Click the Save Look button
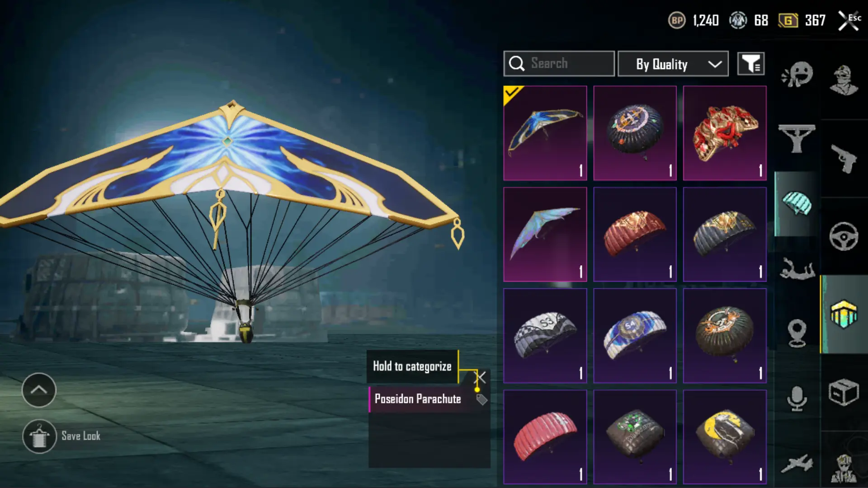This screenshot has width=868, height=488. (62, 436)
